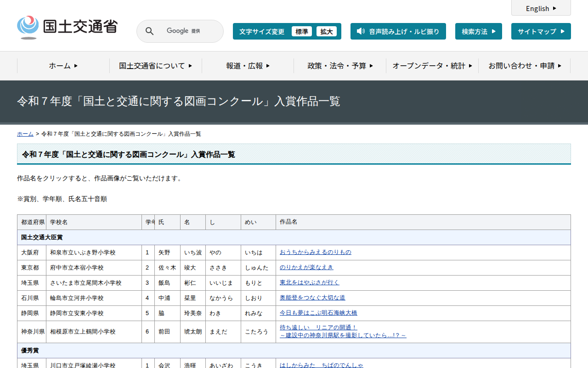Expand the 報道・広報 menu
Screen dimensions: 588x368
248,66
